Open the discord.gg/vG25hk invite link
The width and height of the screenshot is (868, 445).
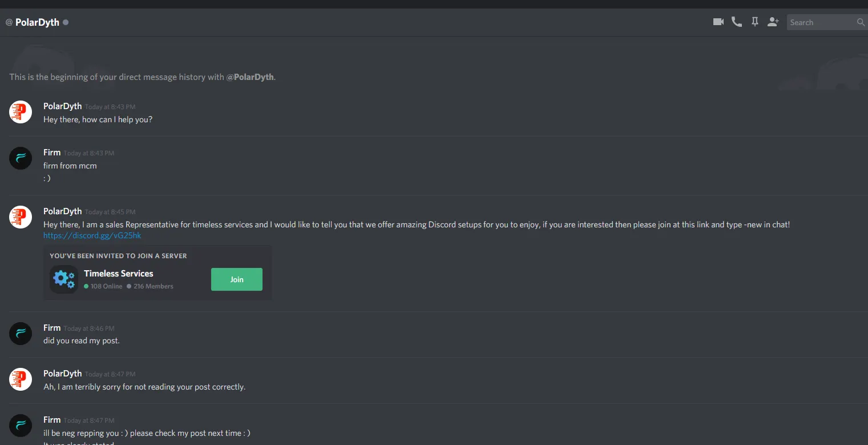point(92,235)
